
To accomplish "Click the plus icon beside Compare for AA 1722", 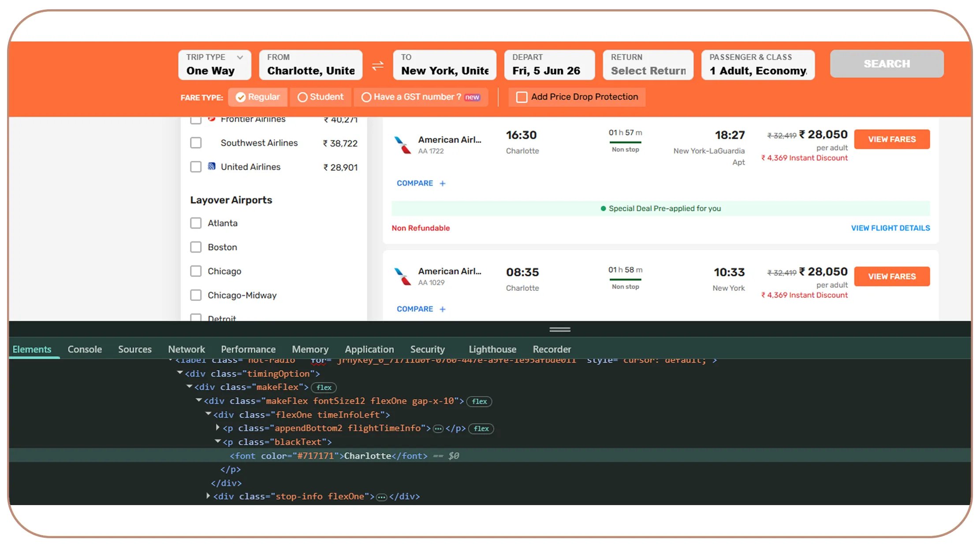I will point(443,184).
